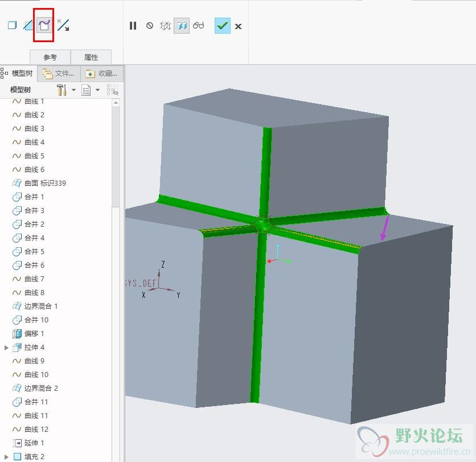Switch to the 收藏 favorites tab

102,73
